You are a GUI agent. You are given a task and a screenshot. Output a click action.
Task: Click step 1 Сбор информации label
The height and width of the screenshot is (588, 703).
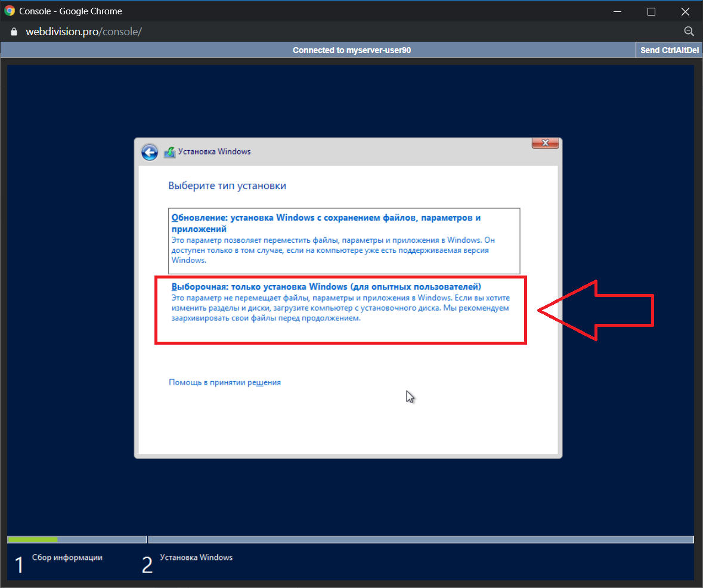tap(67, 558)
